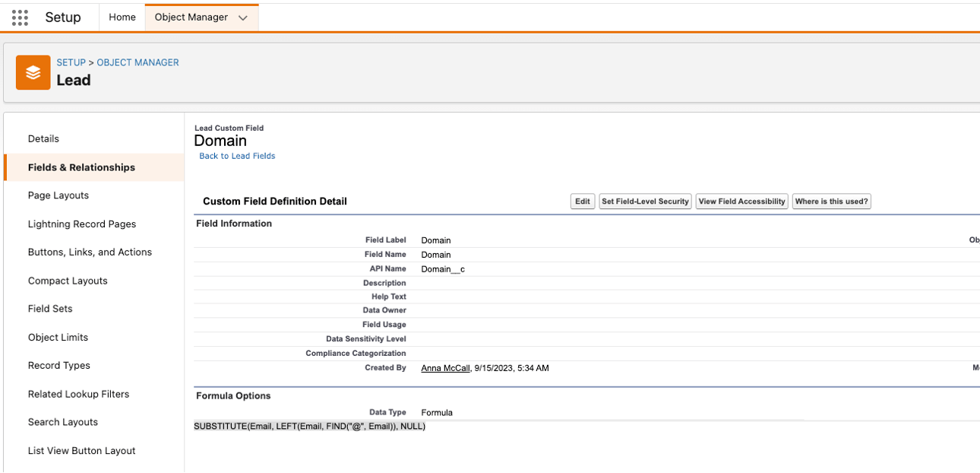Click the Data Type value Formula
Screen dimensions: 980x473
(437, 413)
